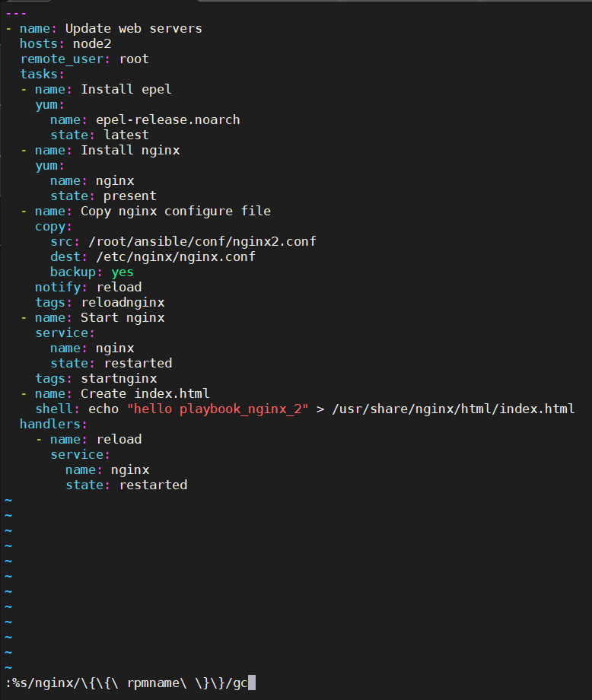
Task: Click the 'copy:' module keyword
Action: point(53,226)
